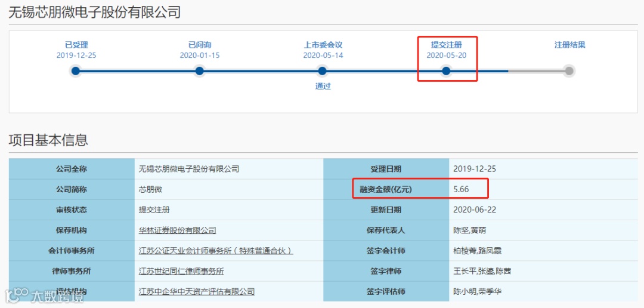
Task: Click the 更新日期 header cell
Action: (x=386, y=210)
